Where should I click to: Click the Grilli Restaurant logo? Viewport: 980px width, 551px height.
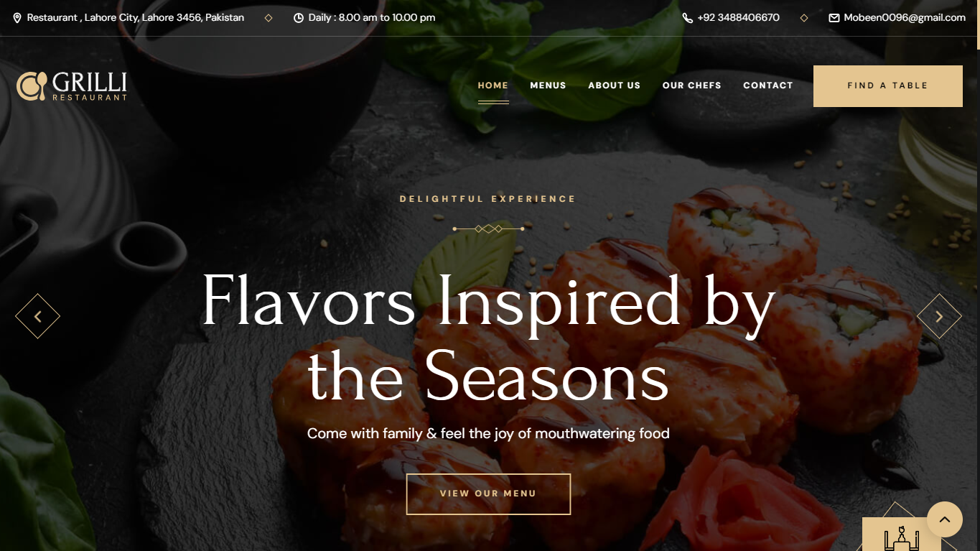coord(72,86)
